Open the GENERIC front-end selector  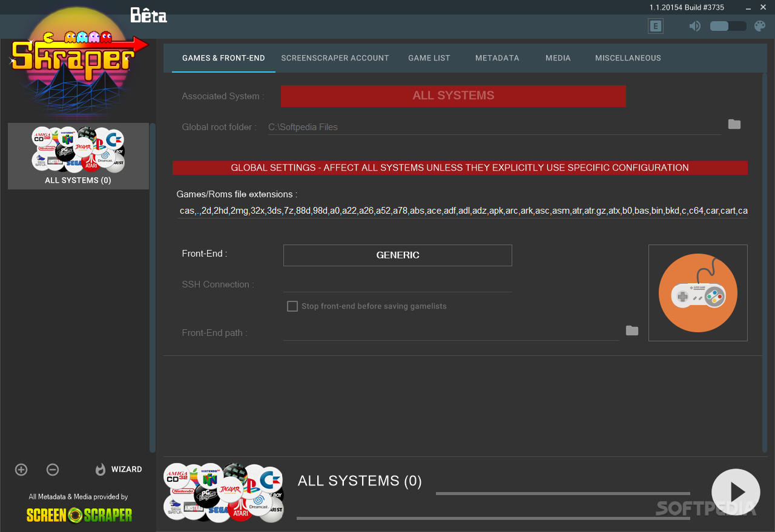398,255
